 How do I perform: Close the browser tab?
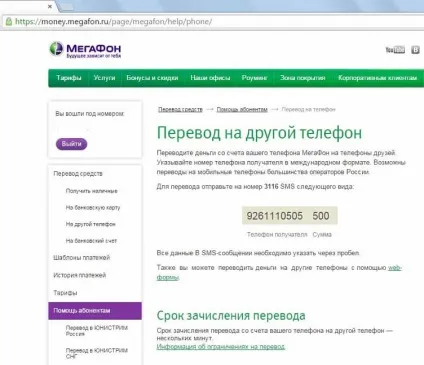(x=50, y=6)
